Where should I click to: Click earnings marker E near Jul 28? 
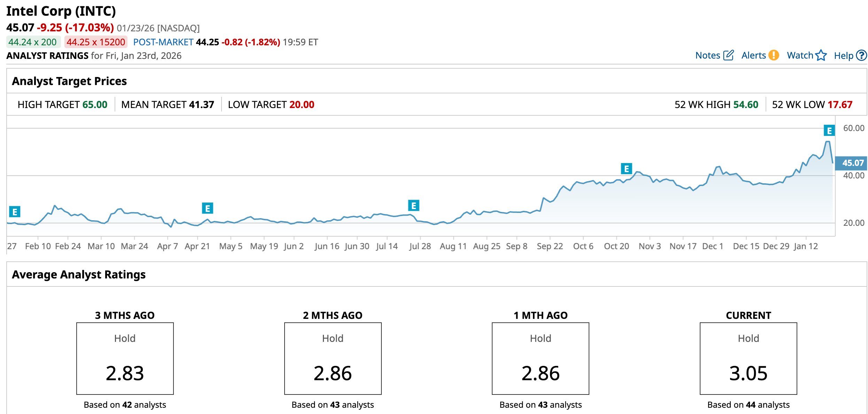tap(413, 206)
